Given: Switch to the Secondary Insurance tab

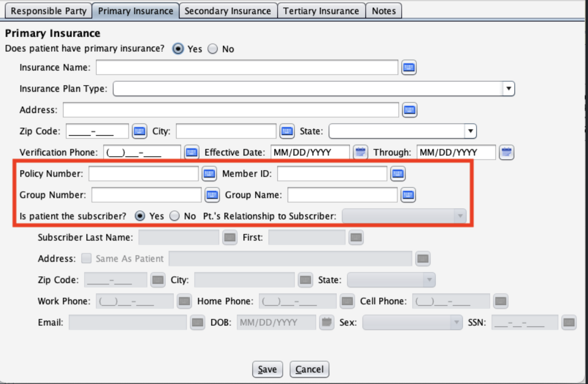Looking at the screenshot, I should pyautogui.click(x=227, y=11).
